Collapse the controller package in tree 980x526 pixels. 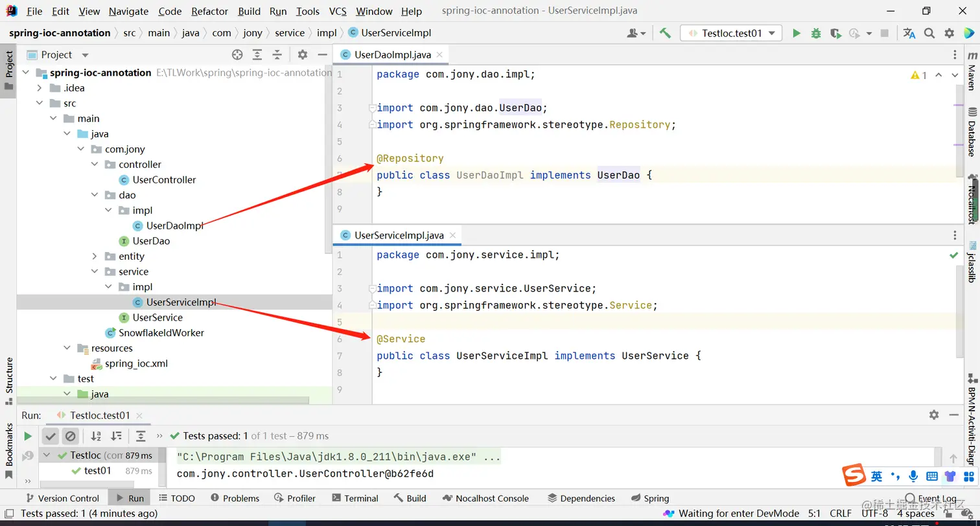click(x=95, y=165)
